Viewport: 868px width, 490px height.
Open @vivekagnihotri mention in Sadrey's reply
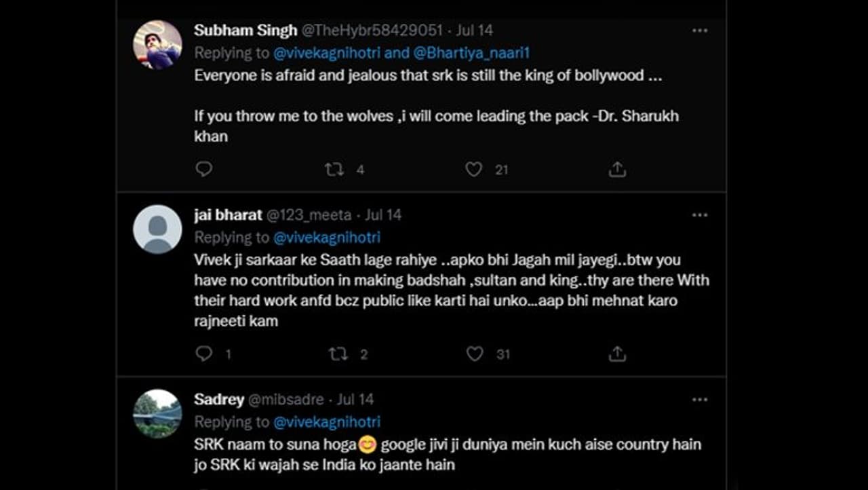point(326,421)
